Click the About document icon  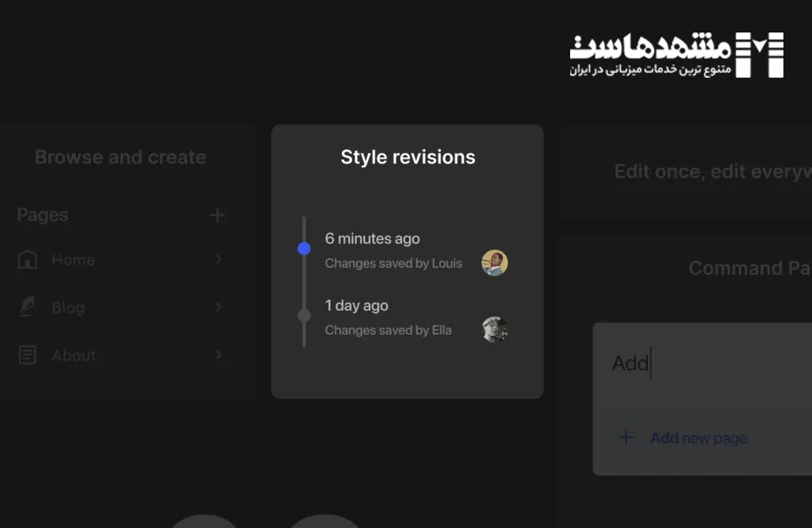[28, 355]
